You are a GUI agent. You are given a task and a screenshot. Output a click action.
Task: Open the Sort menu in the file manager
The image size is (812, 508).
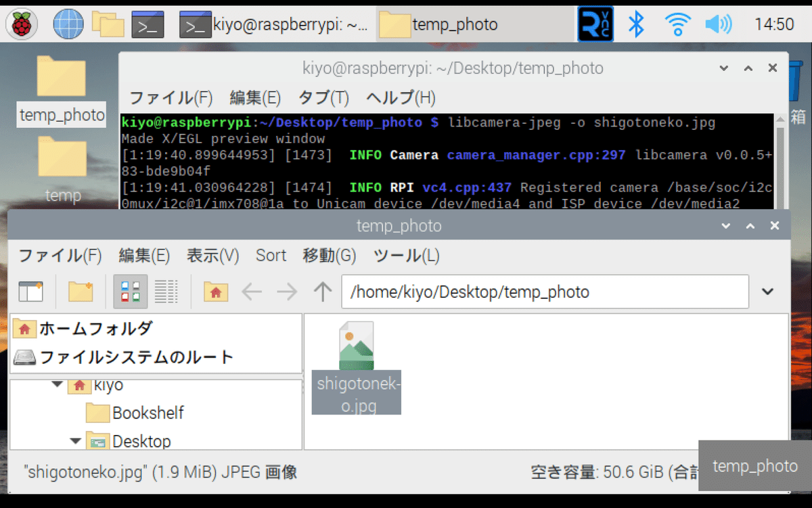(271, 256)
